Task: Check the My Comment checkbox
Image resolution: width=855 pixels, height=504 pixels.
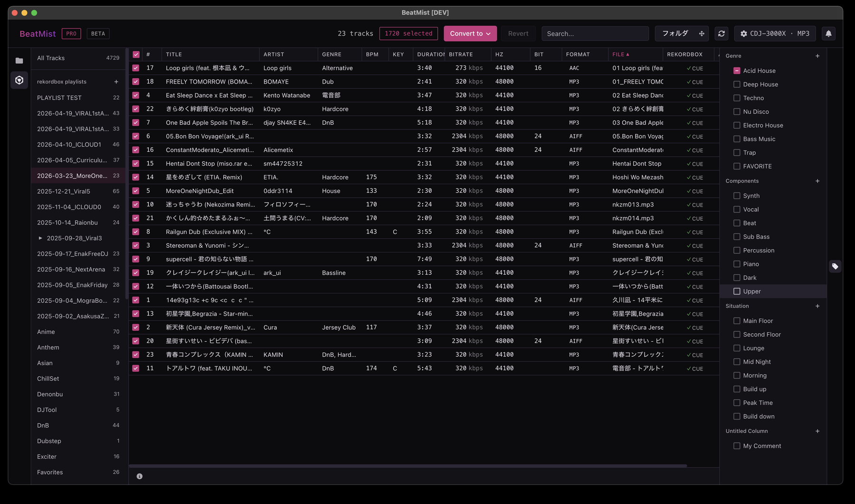Action: point(737,446)
